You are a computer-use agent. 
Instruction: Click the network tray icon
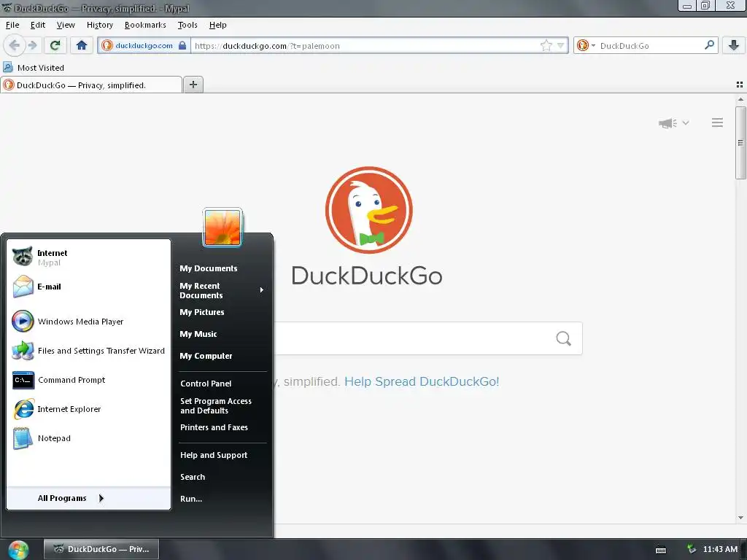coord(692,549)
